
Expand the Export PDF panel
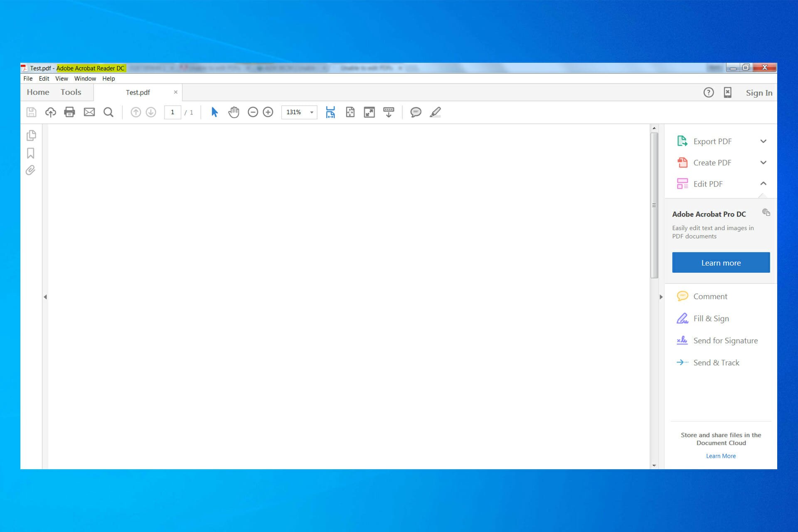pos(764,141)
